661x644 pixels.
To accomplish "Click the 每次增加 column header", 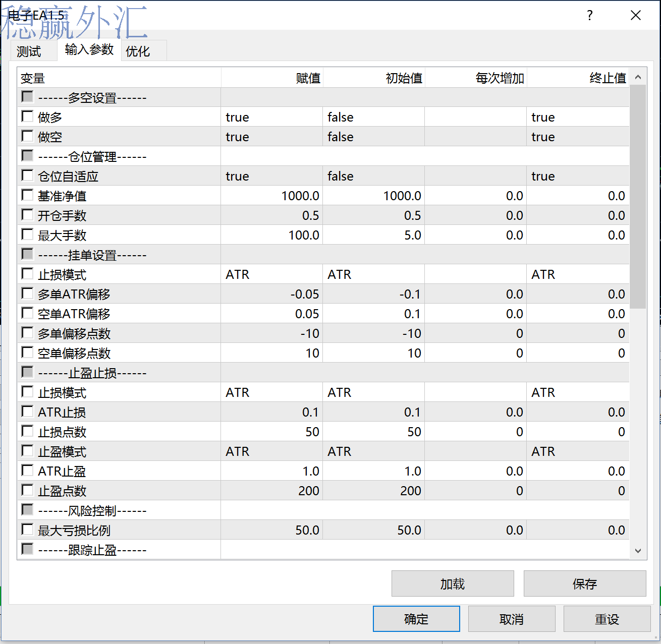I will pyautogui.click(x=476, y=78).
